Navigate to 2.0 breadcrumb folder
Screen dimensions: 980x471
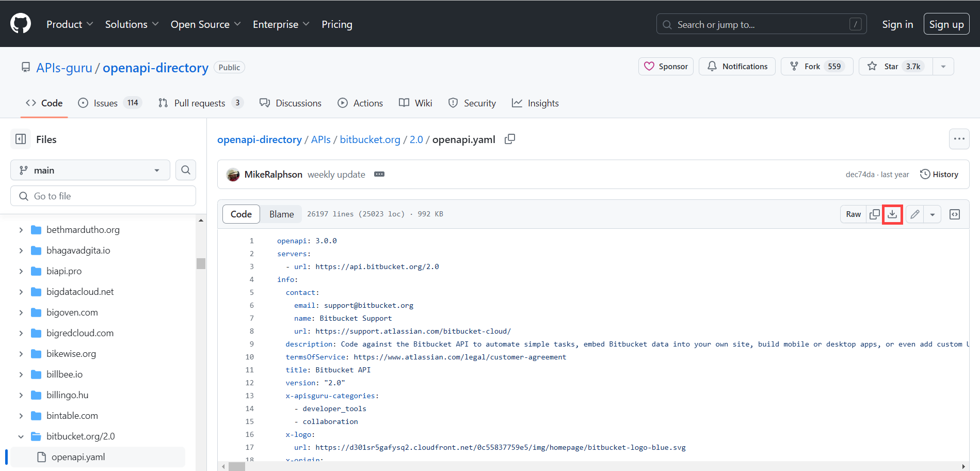416,139
